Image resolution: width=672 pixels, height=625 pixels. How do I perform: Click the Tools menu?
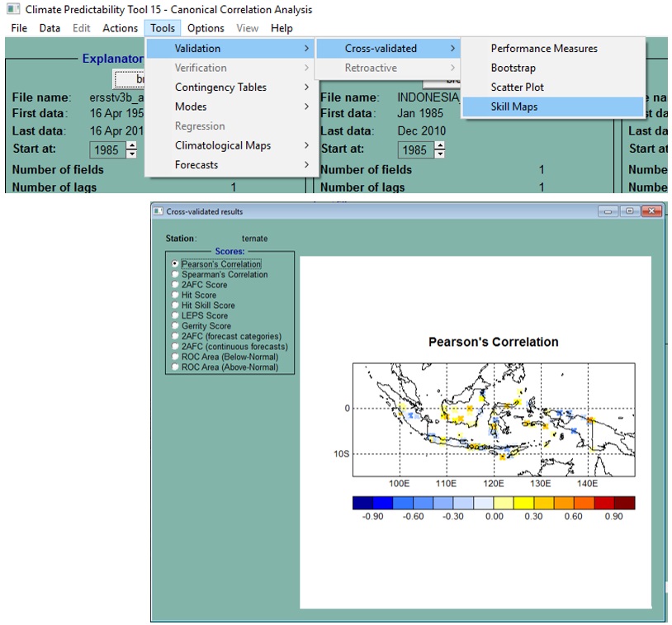(163, 28)
